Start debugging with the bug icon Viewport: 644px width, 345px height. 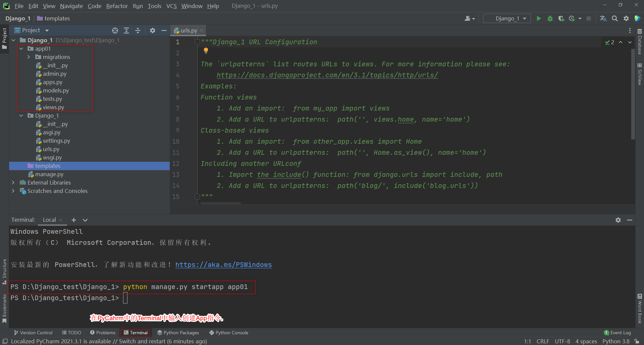coord(550,18)
